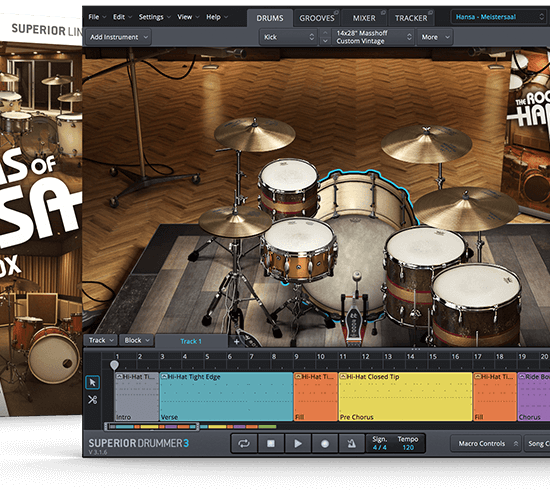Image resolution: width=550 pixels, height=495 pixels.
Task: Switch to the TRACKER tab
Action: 411,18
